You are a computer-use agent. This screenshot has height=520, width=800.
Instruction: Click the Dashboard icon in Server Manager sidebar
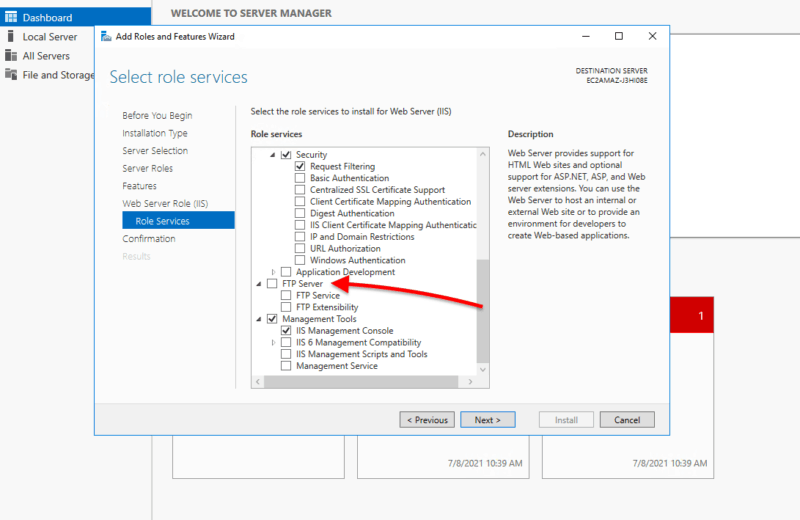[x=11, y=17]
